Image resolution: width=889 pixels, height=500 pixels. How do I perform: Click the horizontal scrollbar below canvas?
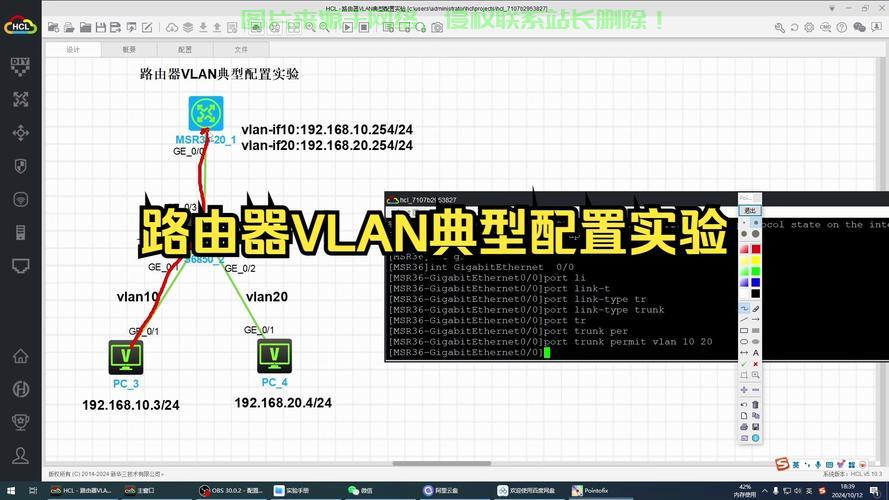442,464
